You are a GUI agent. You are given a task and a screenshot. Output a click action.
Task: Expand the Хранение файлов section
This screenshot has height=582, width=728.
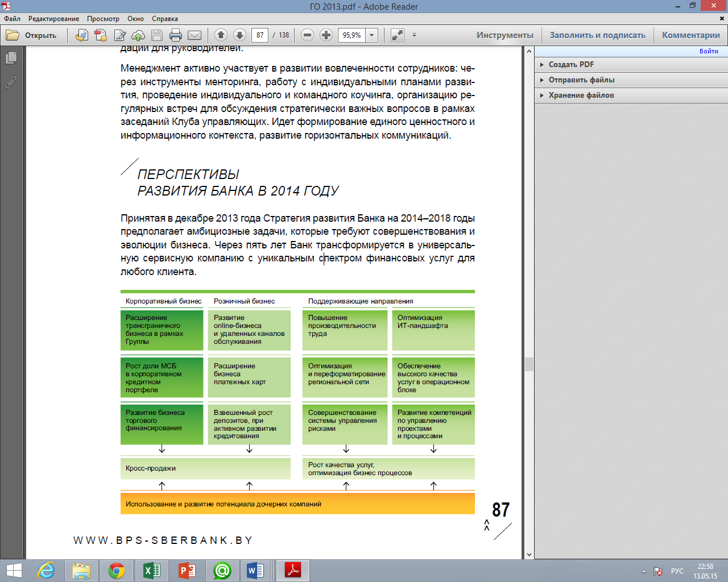630,95
